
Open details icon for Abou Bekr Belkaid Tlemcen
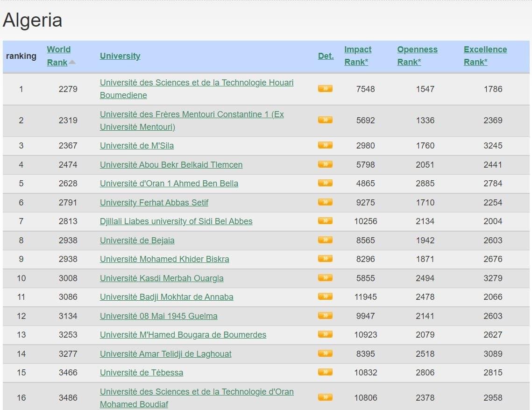(325, 164)
